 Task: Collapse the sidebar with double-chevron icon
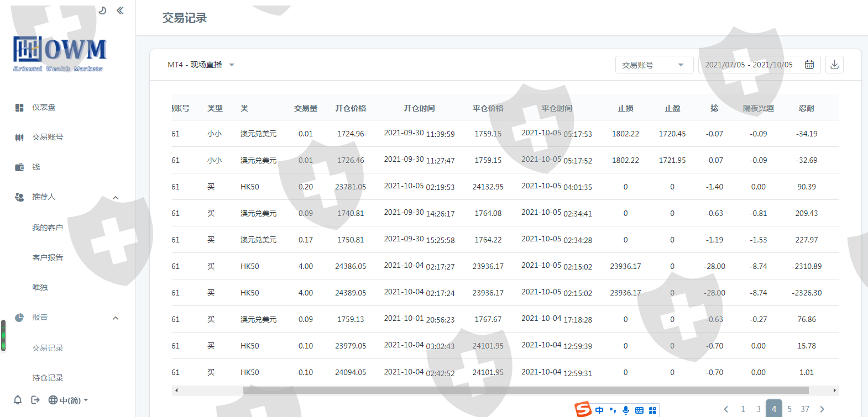point(120,10)
